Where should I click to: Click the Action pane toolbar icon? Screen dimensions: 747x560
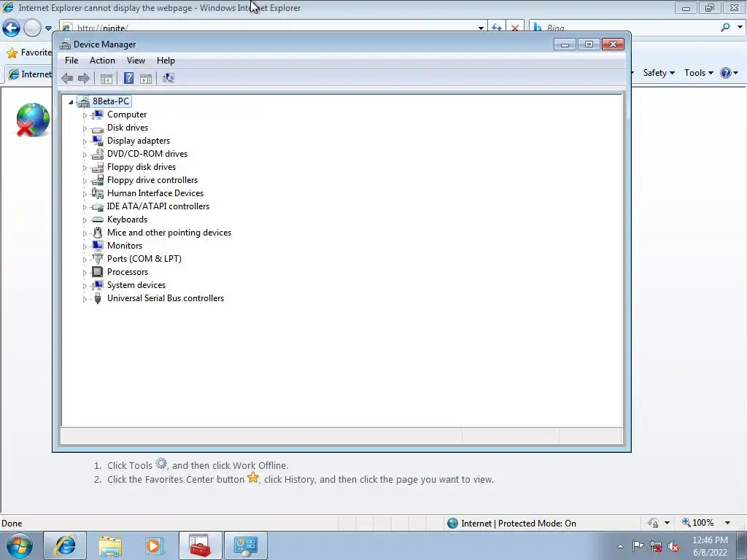(146, 79)
